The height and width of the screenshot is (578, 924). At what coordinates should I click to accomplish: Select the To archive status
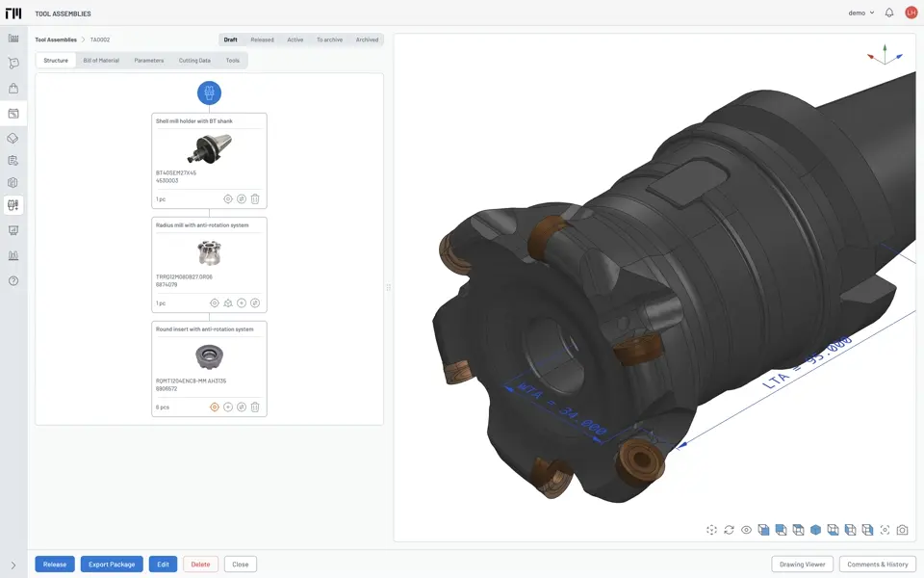[x=329, y=39]
